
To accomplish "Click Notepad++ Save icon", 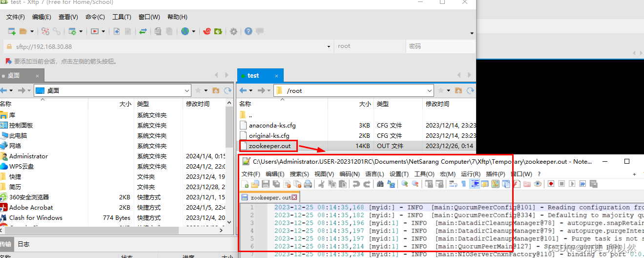I will point(265,184).
